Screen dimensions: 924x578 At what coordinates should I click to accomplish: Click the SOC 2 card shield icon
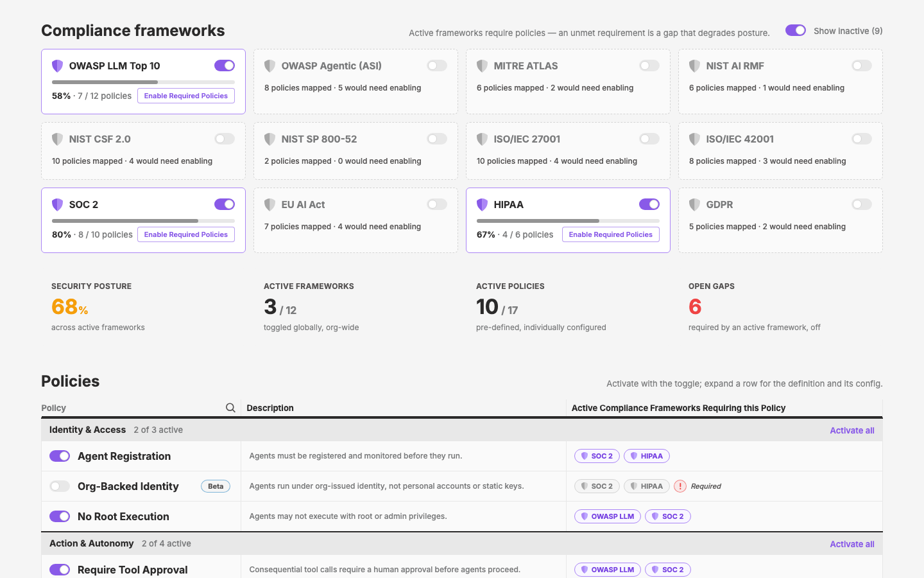[x=57, y=204]
